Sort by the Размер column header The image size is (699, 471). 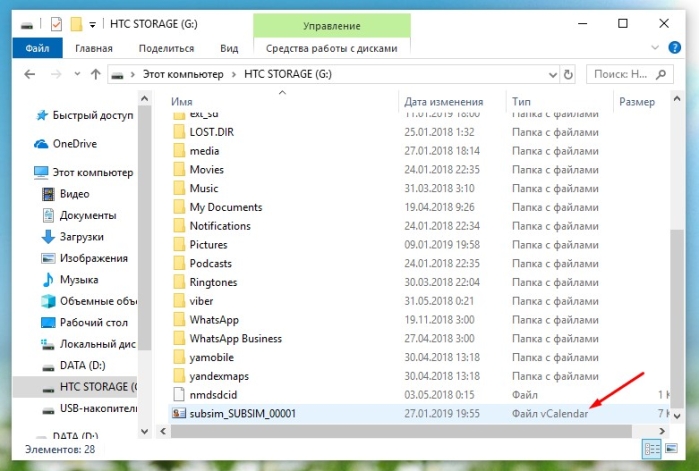point(637,102)
